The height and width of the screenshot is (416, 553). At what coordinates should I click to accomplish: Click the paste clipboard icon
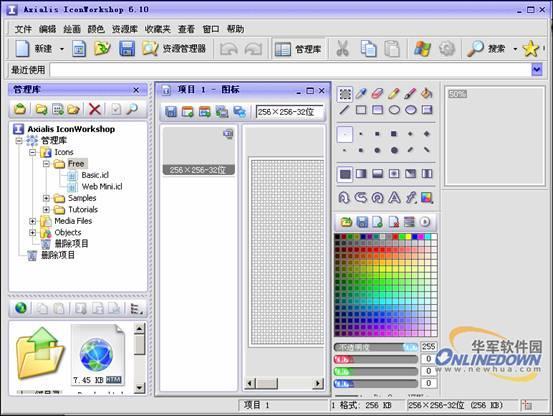[x=392, y=49]
